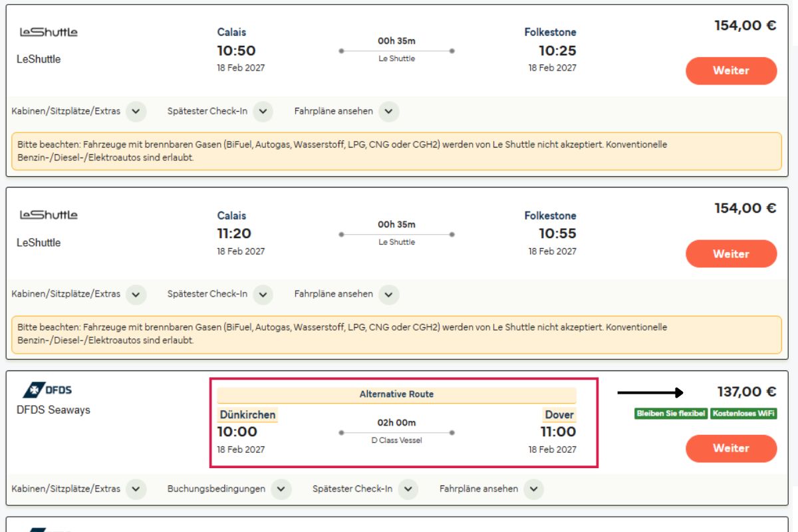This screenshot has height=532, width=798.
Task: Open Fahrpläne ansehen for DFDS Seaways
Action: click(x=491, y=489)
